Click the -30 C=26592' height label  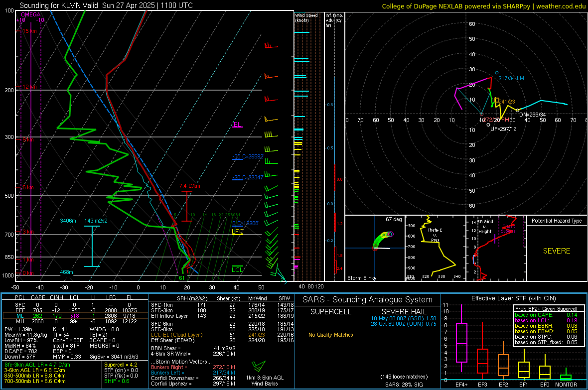coord(248,156)
